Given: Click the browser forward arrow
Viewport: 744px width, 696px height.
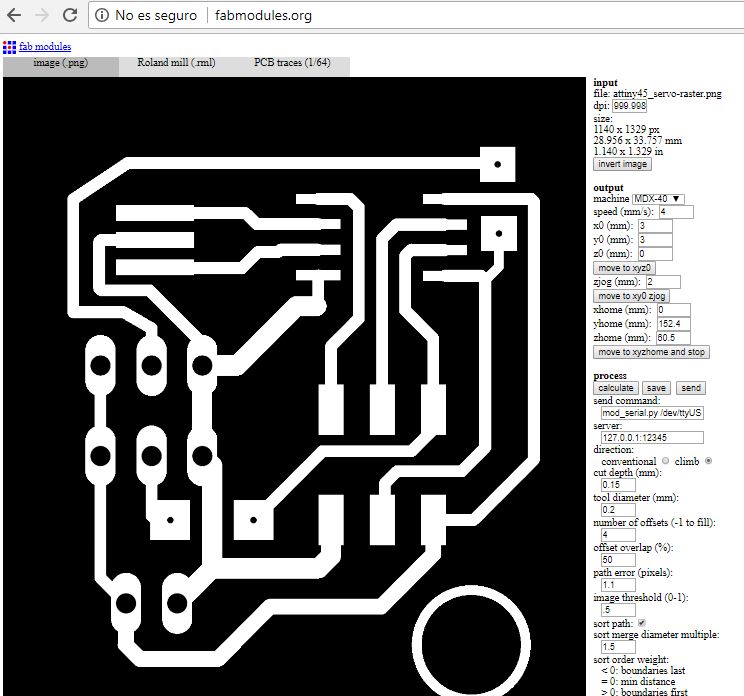Looking at the screenshot, I should click(x=42, y=15).
